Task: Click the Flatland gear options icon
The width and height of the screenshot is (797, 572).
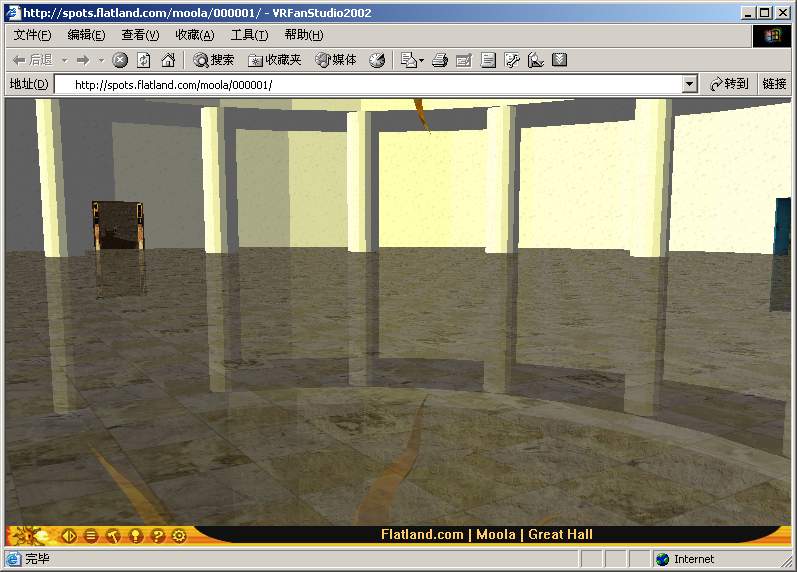Action: tap(179, 535)
